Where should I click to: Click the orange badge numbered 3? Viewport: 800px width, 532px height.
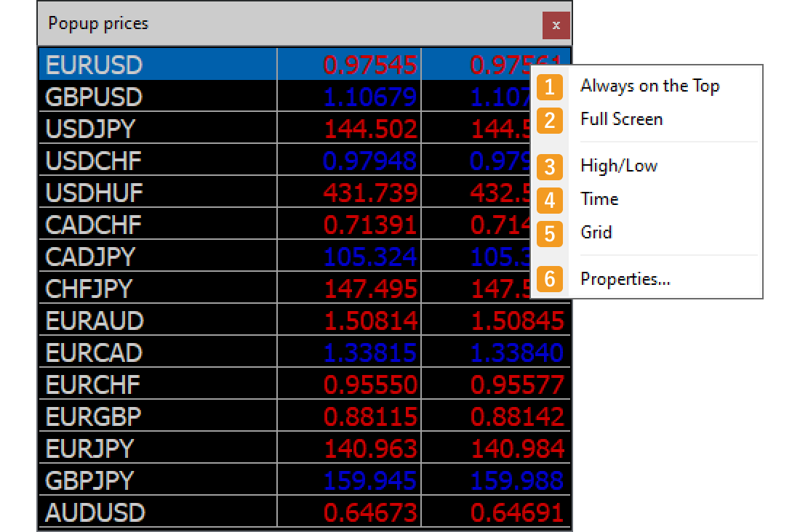coord(550,167)
